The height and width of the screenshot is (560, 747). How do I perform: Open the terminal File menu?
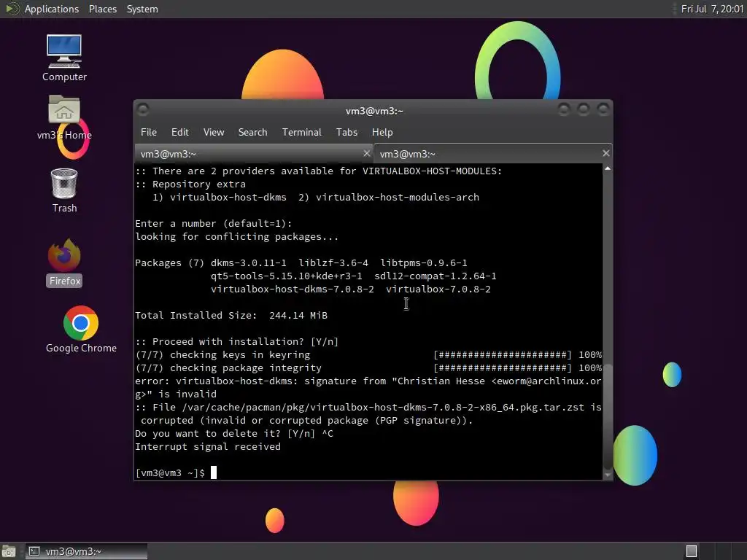pyautogui.click(x=149, y=133)
